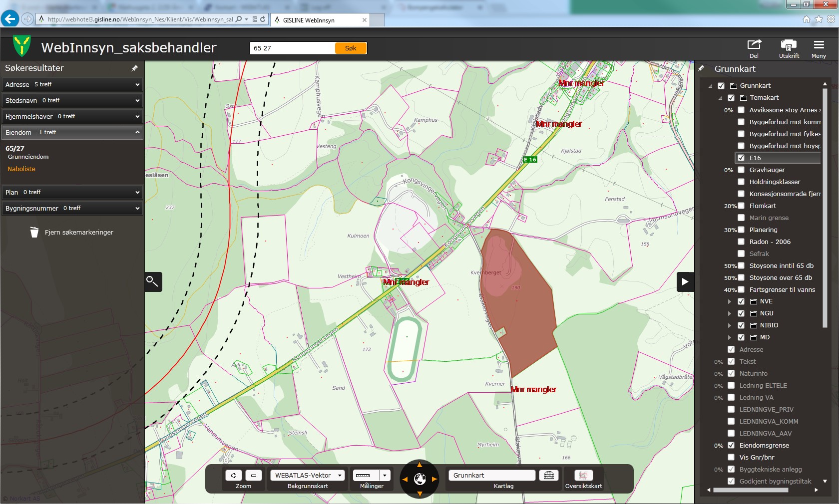This screenshot has width=839, height=504.
Task: Open the Utskrift print icon
Action: 789,45
